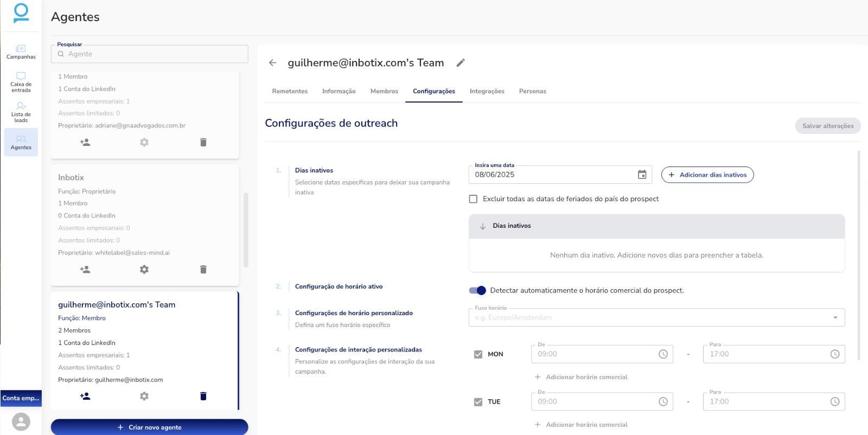The width and height of the screenshot is (868, 435).
Task: Add business hours under MON
Action: click(581, 377)
